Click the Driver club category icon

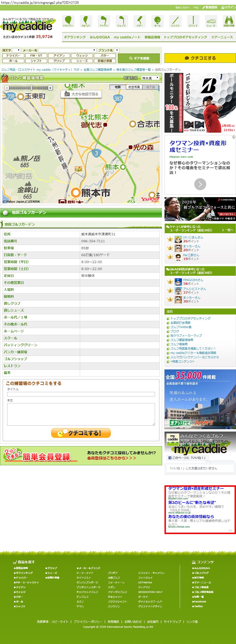68,21
